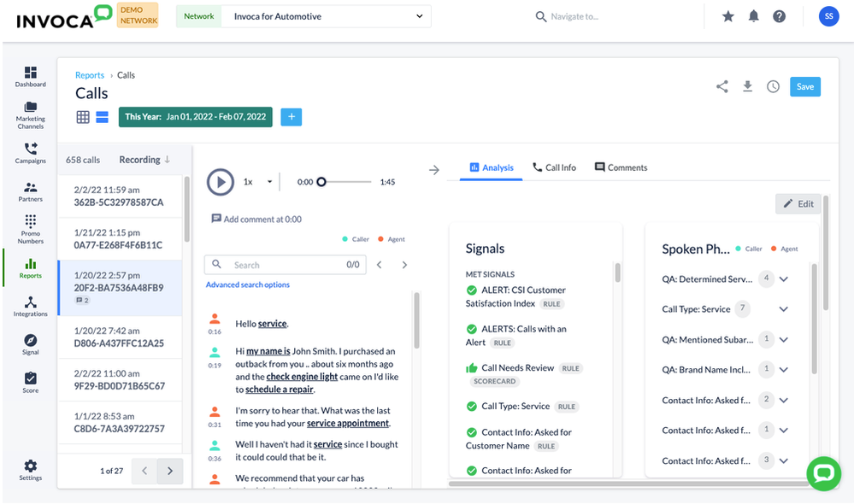
Task: Click the Edit button
Action: click(x=798, y=204)
